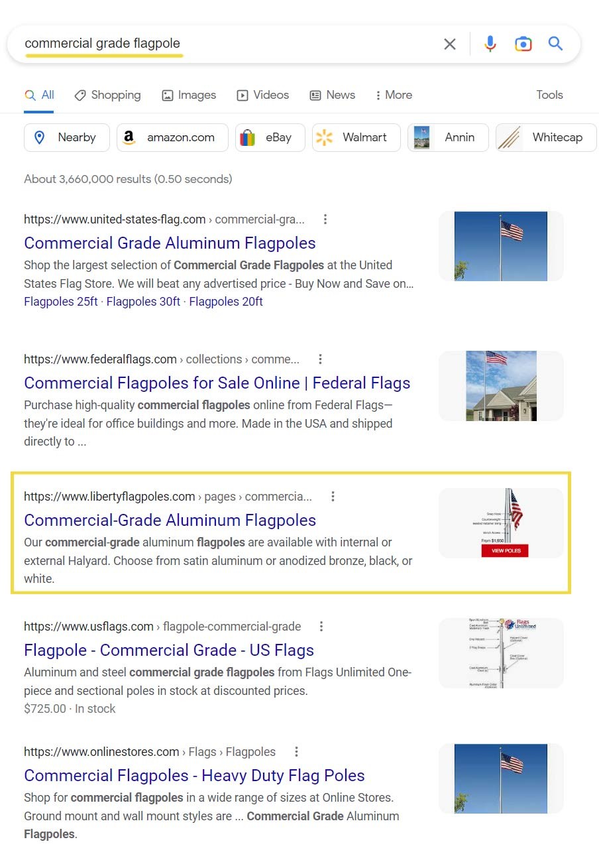Open Commercial Grade Aluminum Flagpoles result title

(170, 243)
